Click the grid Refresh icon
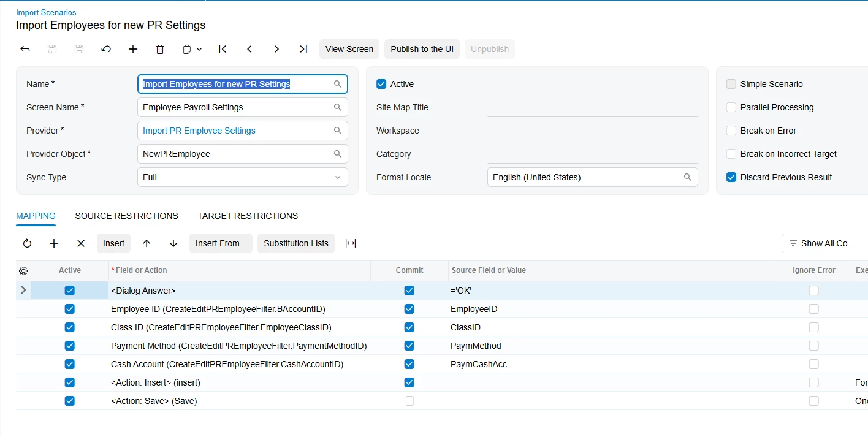 pyautogui.click(x=27, y=243)
